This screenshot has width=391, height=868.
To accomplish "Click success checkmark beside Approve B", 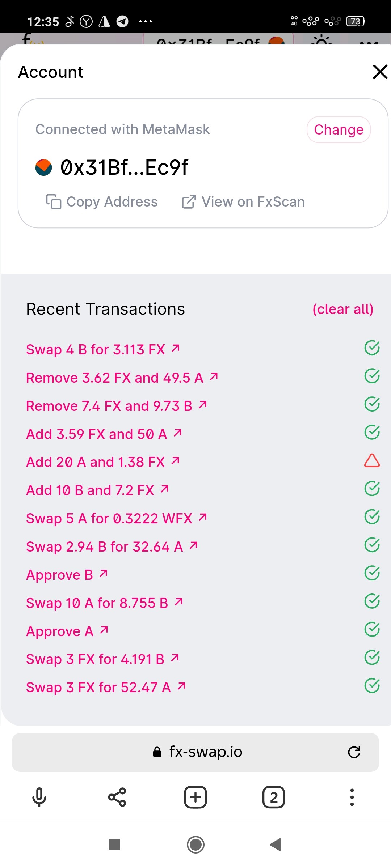I will coord(372,573).
